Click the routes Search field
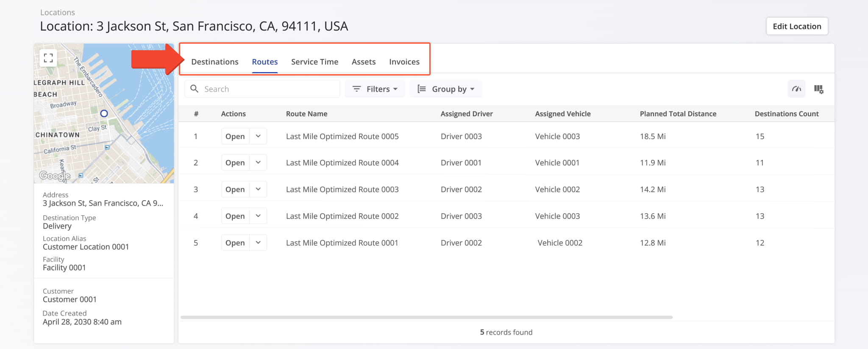 click(x=262, y=89)
